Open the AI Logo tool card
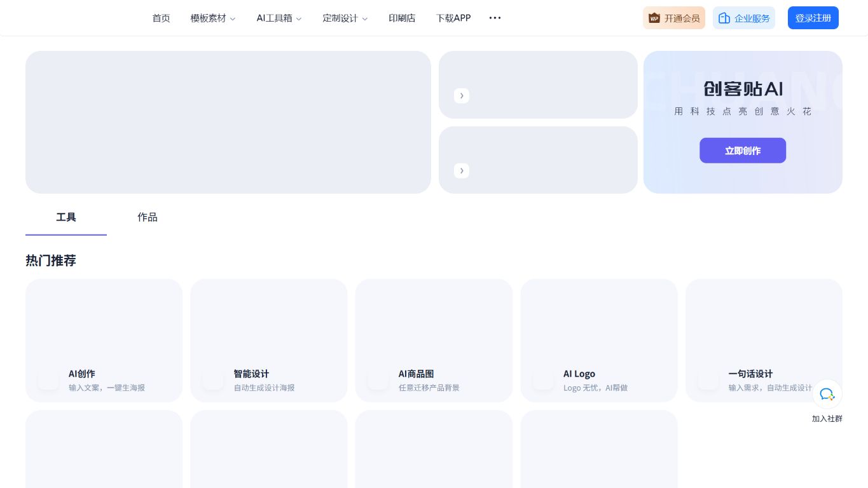Screen dimensions: 868x488 pos(599,341)
